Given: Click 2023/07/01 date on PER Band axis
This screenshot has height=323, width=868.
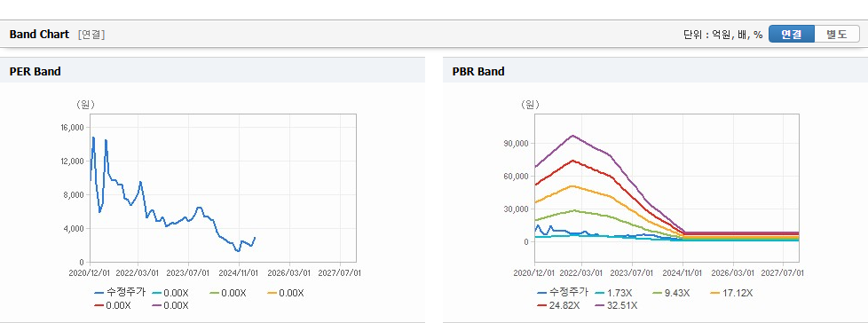Looking at the screenshot, I should (x=189, y=273).
